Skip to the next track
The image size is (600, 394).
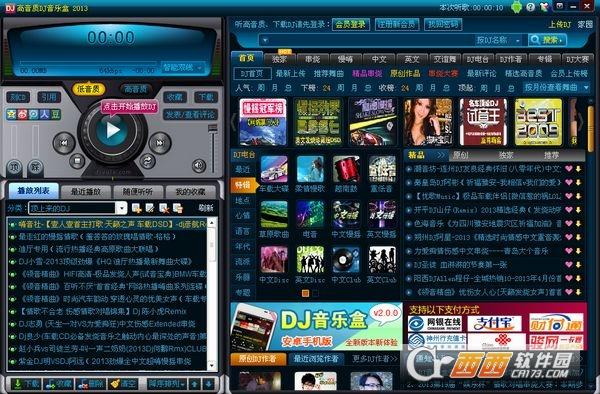[x=159, y=143]
